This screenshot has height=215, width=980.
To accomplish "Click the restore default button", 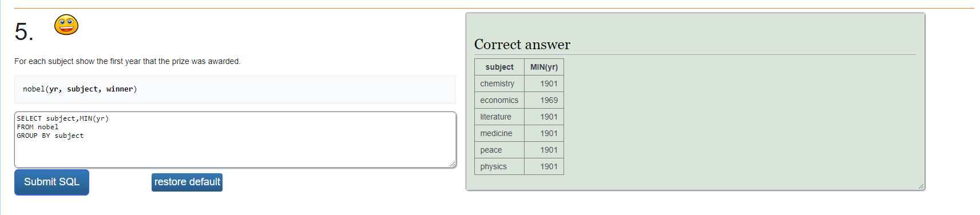I will 187,182.
